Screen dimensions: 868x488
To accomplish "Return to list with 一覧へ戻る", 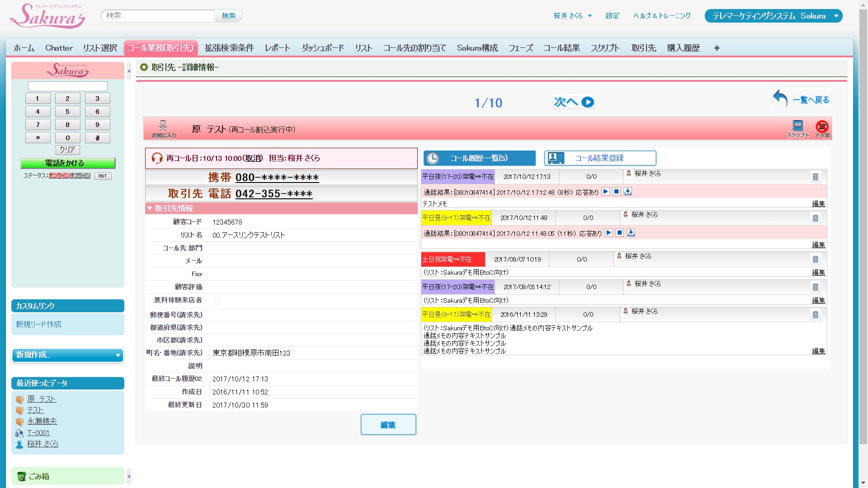I will tap(802, 99).
